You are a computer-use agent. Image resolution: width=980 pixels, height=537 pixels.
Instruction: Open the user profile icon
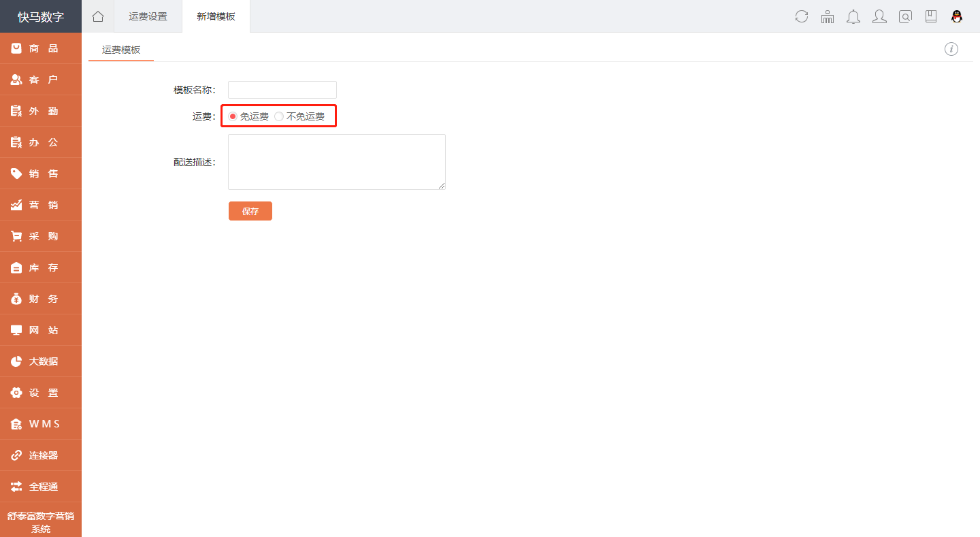click(x=879, y=16)
